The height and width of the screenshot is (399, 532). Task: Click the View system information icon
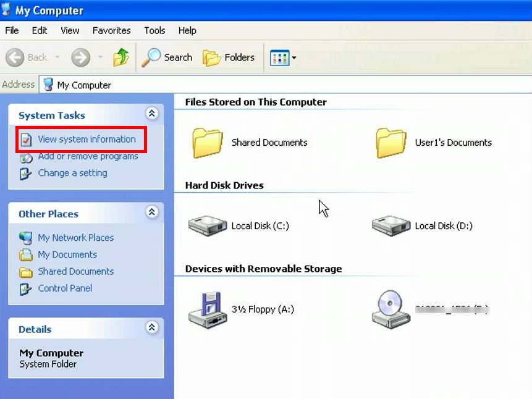tap(26, 140)
